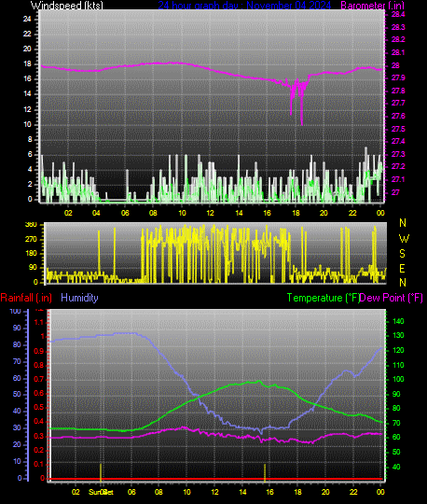This screenshot has width=427, height=504.
Task: Select the temperature axis value 120
Action: (x=398, y=350)
